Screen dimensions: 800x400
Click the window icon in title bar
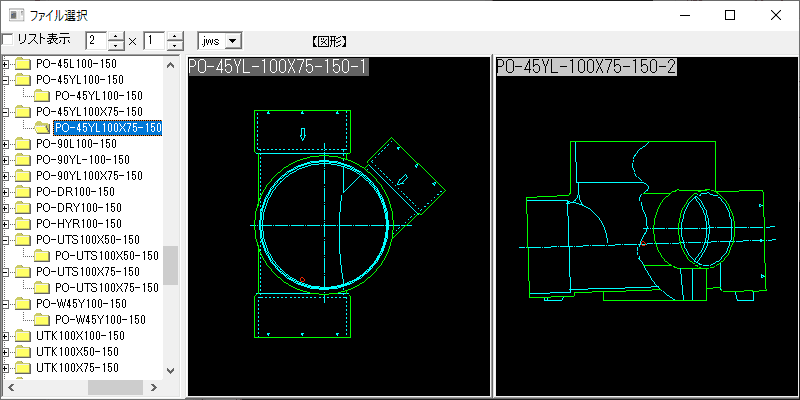point(16,15)
